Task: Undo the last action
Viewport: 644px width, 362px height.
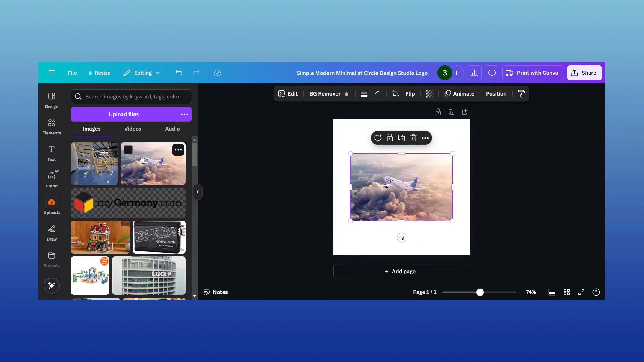Action: tap(179, 73)
